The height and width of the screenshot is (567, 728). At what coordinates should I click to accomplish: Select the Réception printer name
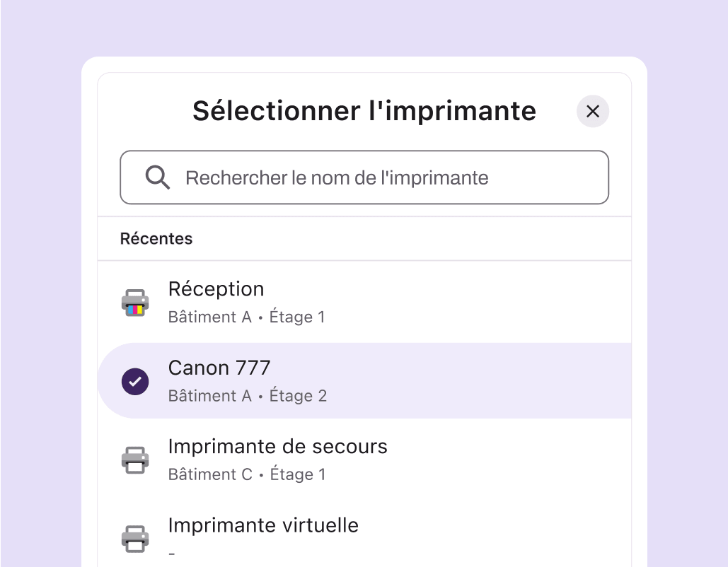(x=216, y=289)
